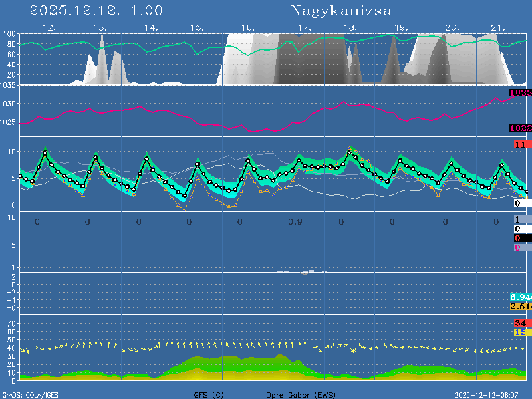532x399 pixels.
Task: Click the black pressure badge reading 1033
Action: click(x=520, y=93)
